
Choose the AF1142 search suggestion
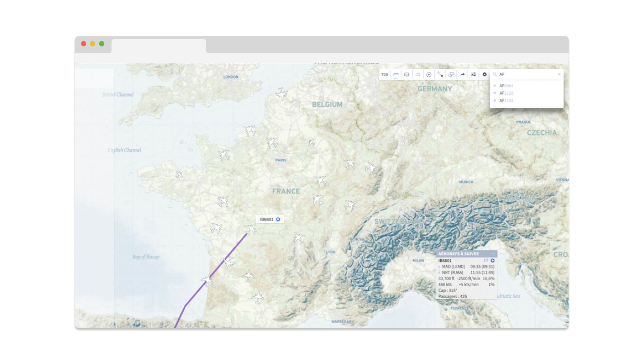506,101
